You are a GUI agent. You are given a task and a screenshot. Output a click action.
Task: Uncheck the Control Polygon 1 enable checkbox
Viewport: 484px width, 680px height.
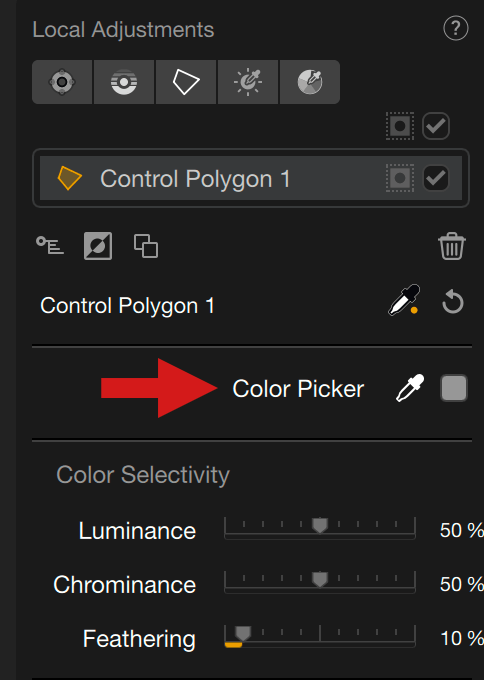(x=436, y=178)
